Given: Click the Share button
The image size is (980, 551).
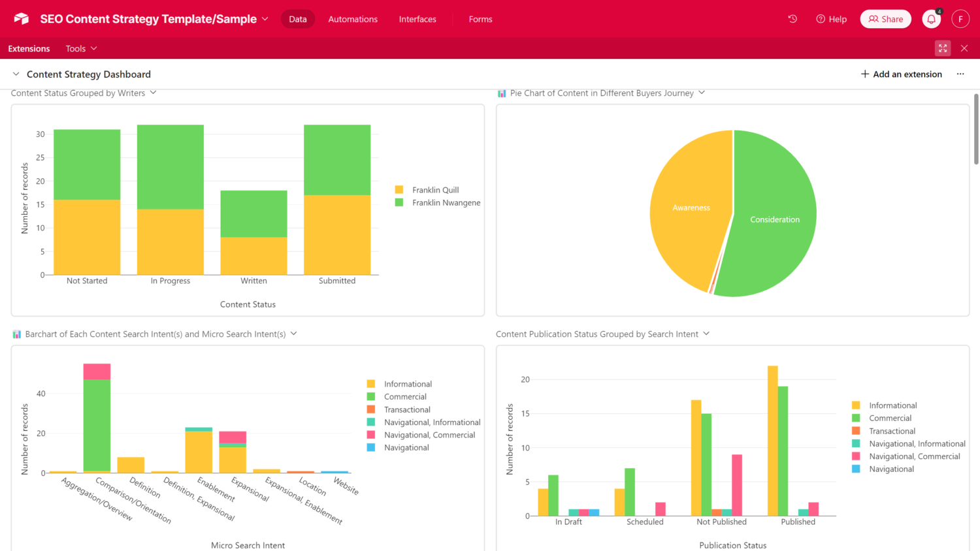Looking at the screenshot, I should tap(885, 19).
